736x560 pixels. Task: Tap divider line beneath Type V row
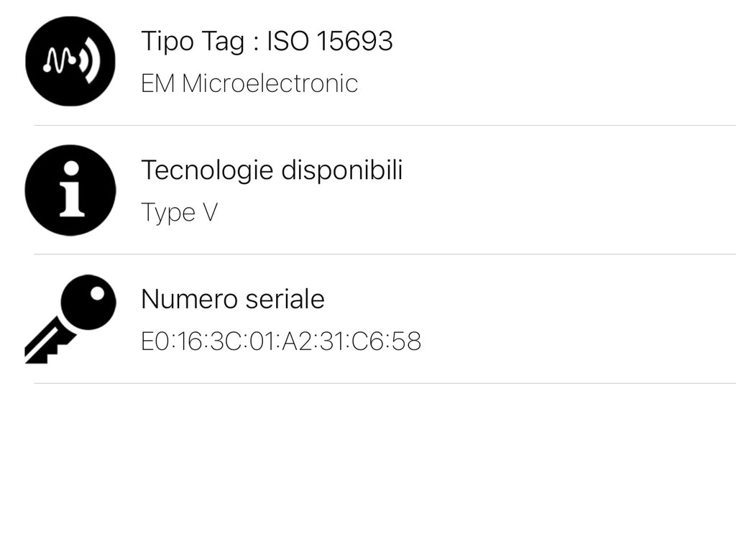[385, 254]
